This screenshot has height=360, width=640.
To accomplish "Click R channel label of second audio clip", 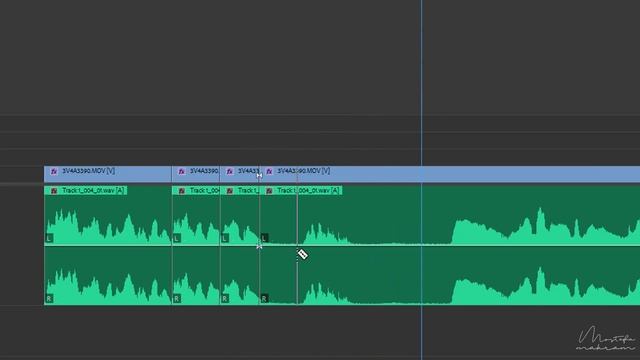I will point(177,299).
